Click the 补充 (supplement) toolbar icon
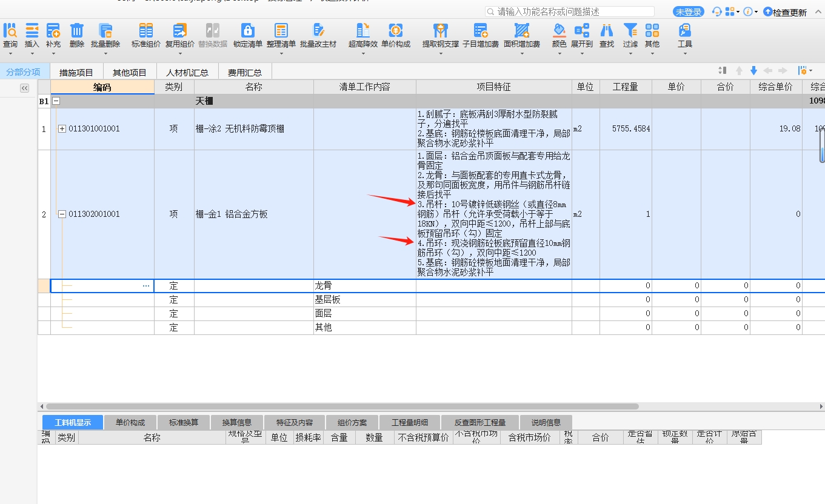Screen dimensions: 825x504 pyautogui.click(x=53, y=30)
